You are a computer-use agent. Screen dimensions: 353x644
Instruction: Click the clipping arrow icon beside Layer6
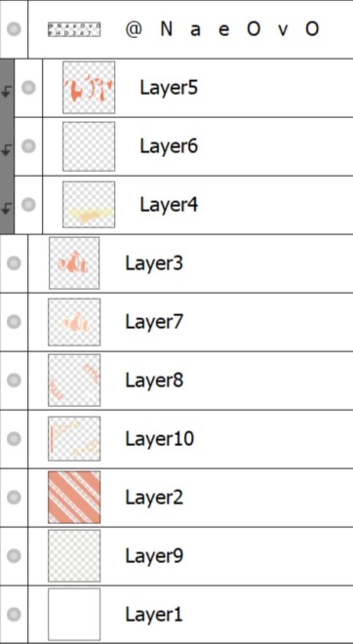click(x=7, y=150)
